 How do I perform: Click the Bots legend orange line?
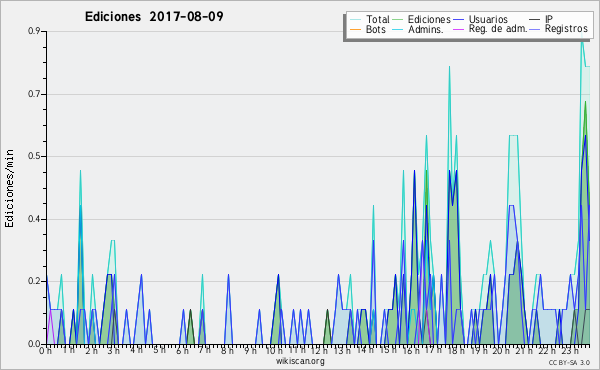pyautogui.click(x=355, y=29)
